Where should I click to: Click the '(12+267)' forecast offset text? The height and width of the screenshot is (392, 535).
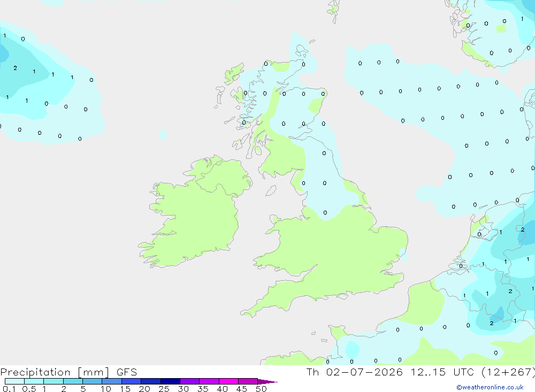pyautogui.click(x=508, y=372)
